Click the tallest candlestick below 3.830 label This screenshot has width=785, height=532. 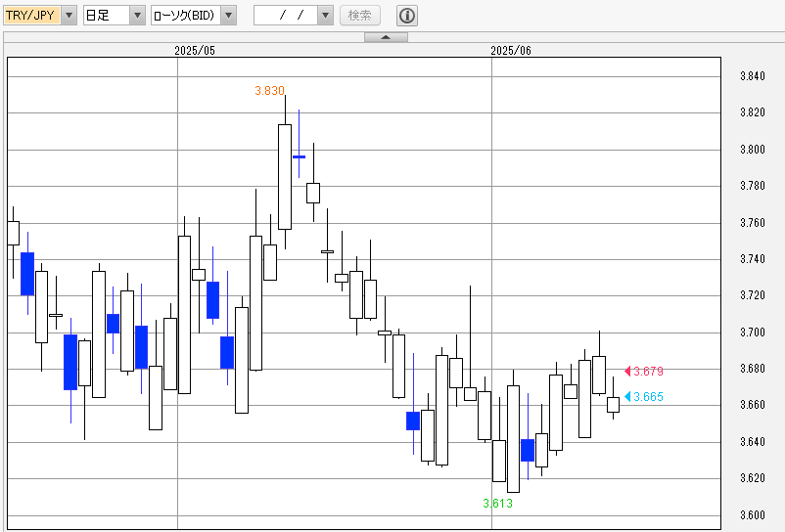coord(285,177)
